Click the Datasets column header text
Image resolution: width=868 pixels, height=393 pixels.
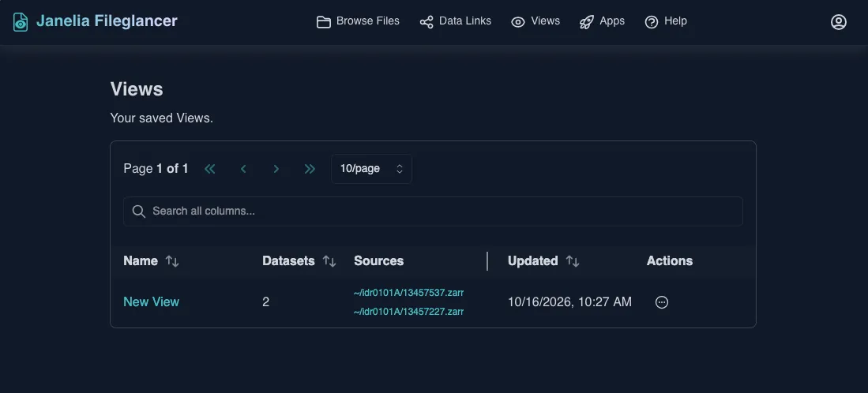288,261
